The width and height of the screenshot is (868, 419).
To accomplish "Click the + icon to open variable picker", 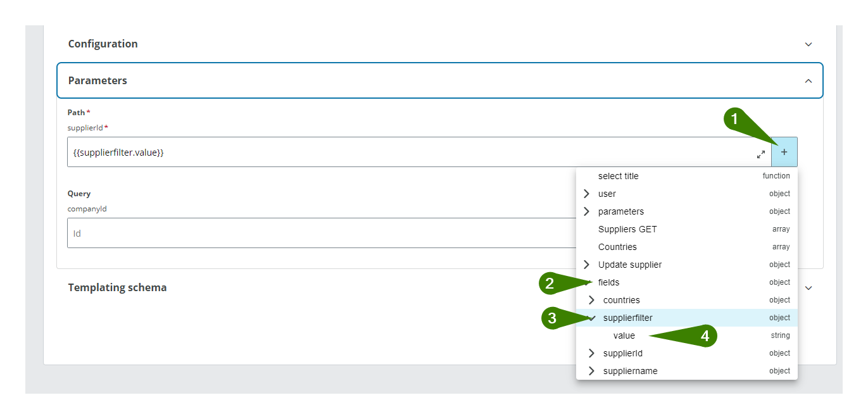I will point(784,152).
